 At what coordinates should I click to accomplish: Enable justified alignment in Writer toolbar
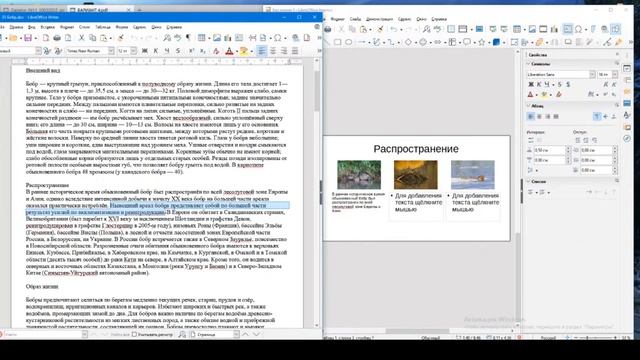295,51
